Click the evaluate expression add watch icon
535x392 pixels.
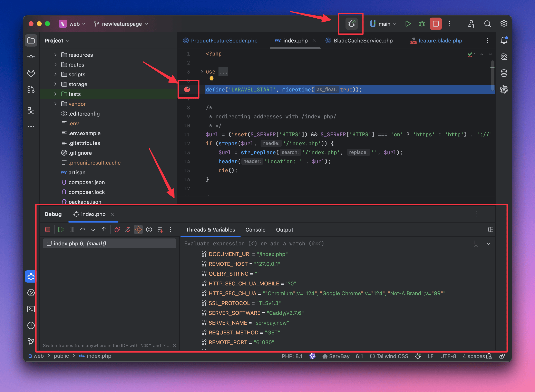(475, 243)
